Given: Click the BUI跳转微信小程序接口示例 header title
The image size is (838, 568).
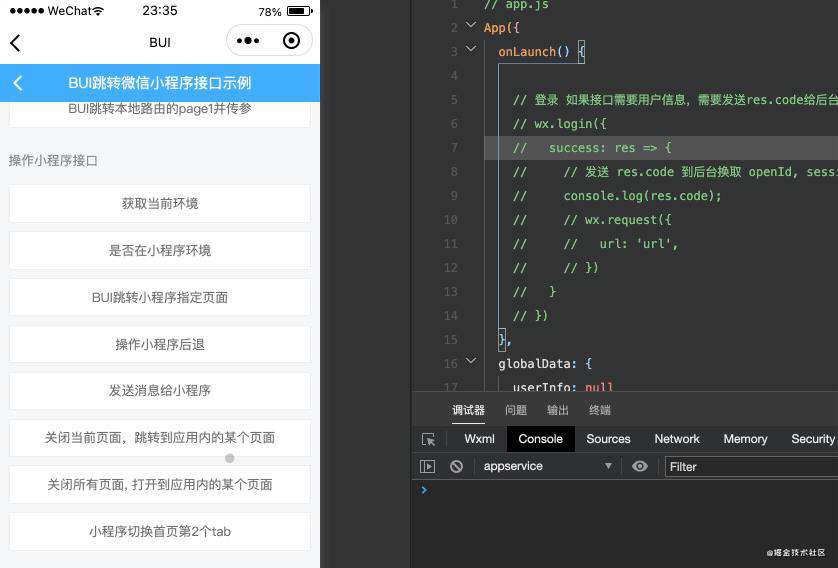Looking at the screenshot, I should coord(159,83).
